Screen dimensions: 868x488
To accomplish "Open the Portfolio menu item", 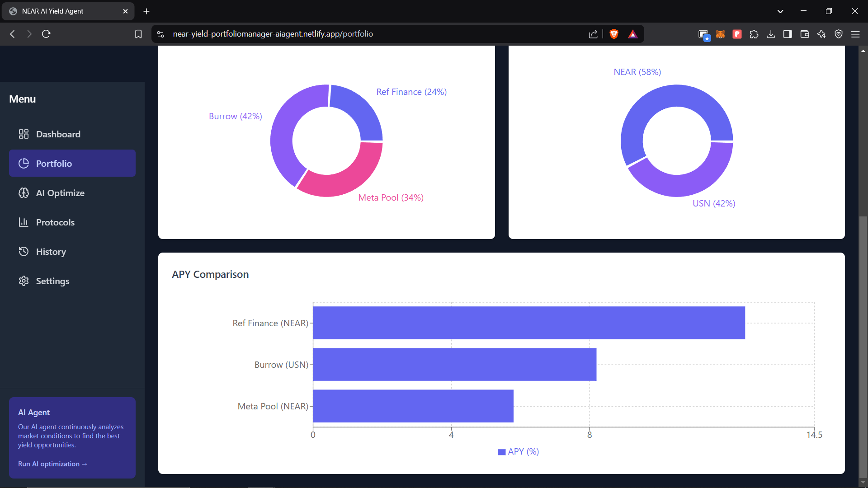I will tap(72, 163).
